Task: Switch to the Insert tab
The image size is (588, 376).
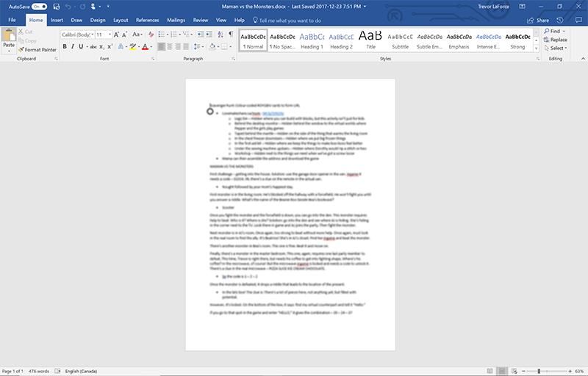Action: (57, 21)
